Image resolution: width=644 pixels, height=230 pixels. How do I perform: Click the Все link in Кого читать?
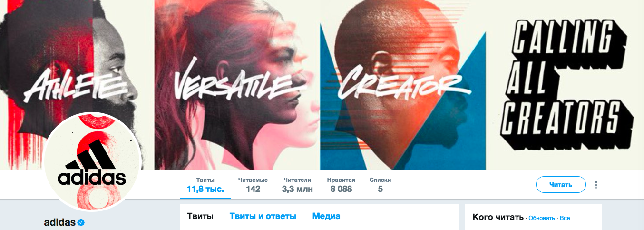(x=565, y=218)
